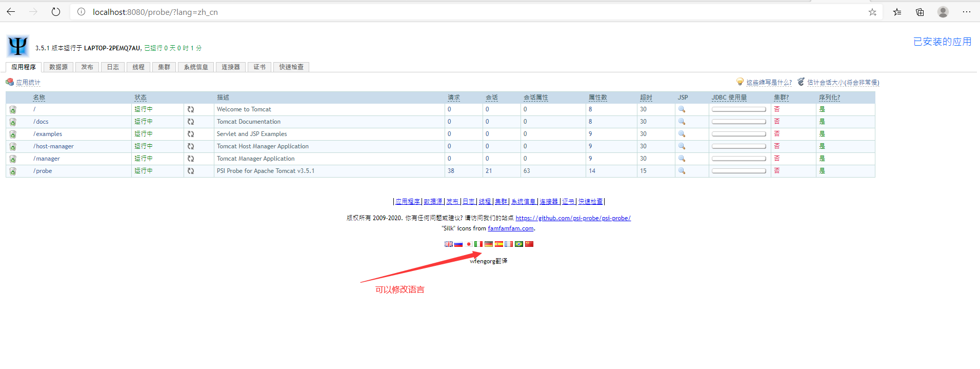Select the Japanese flag language
The width and height of the screenshot is (980, 369).
469,244
